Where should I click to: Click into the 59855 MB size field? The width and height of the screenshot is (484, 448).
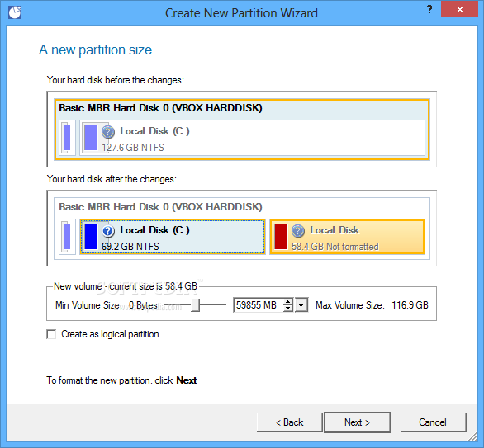point(258,305)
